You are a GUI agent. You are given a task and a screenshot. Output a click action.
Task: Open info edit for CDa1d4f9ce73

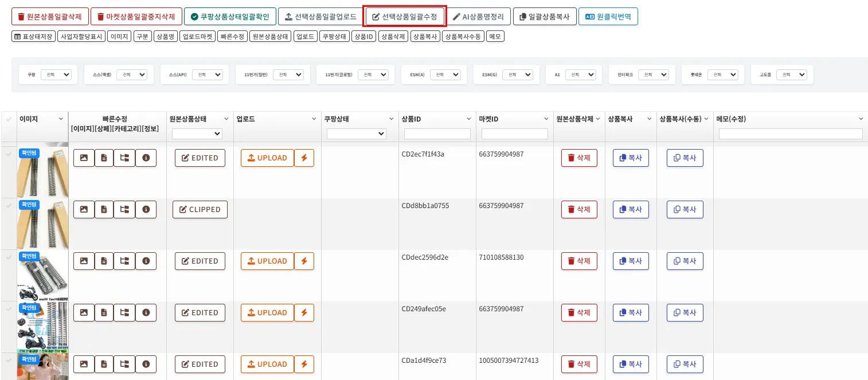(146, 364)
